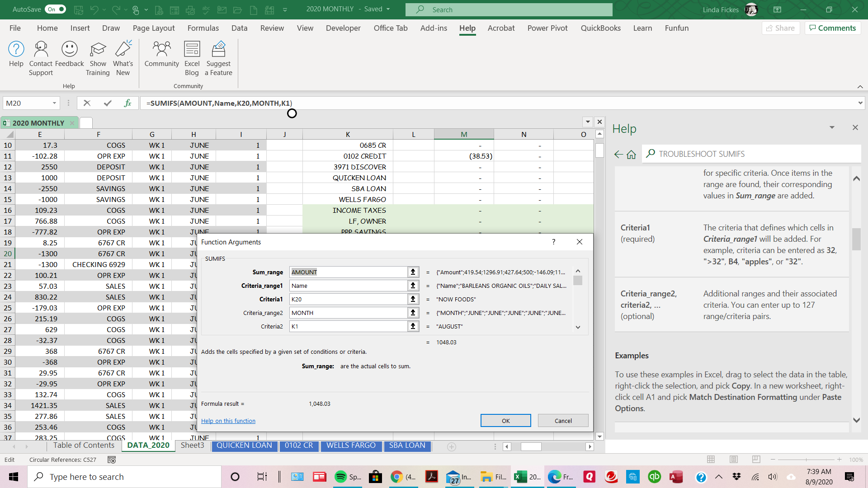Viewport: 868px width, 488px height.
Task: Click the Contact Support icon
Action: pyautogui.click(x=41, y=49)
